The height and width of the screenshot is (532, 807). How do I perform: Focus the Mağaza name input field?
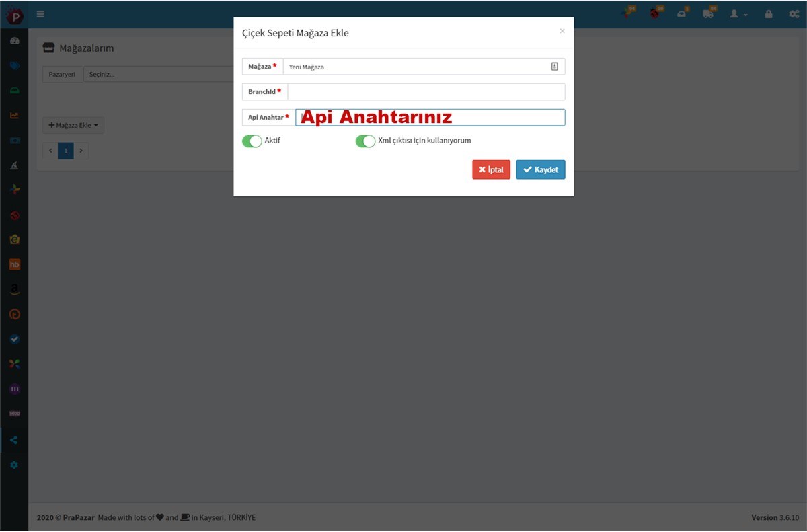(424, 67)
